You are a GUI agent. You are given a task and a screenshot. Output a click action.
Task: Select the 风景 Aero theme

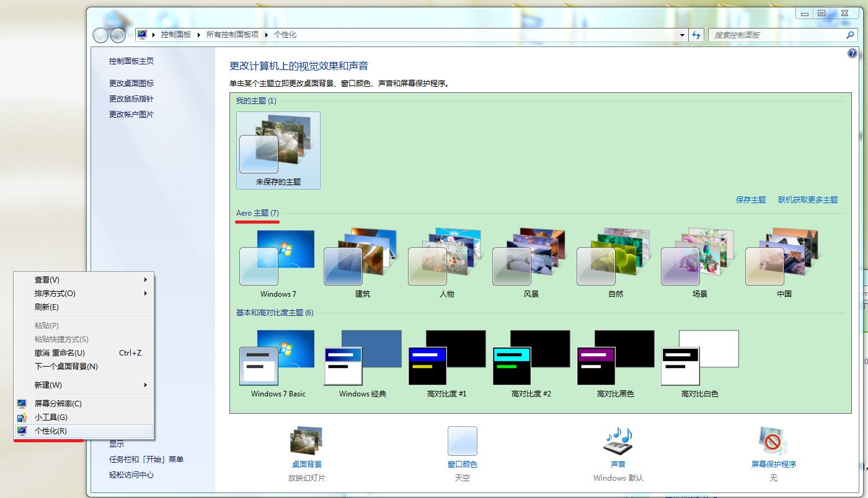click(531, 264)
